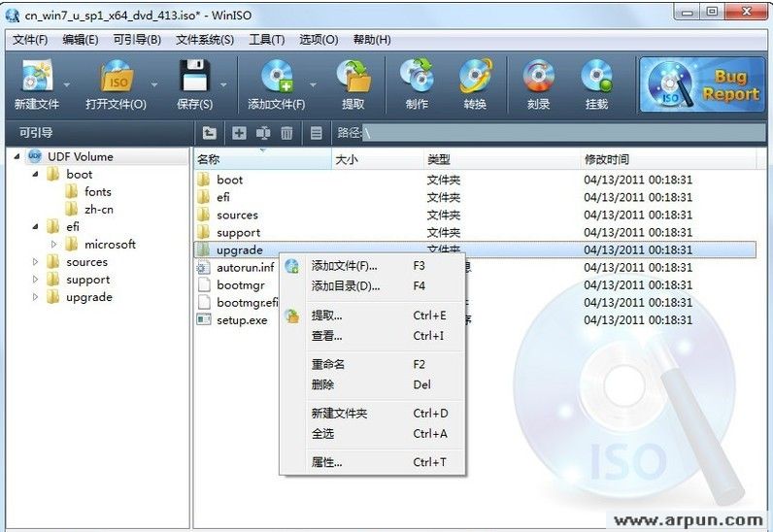Viewport: 773px width, 532px height.
Task: Click the 挂载 (Mount) toolbar icon
Action: coord(596,78)
